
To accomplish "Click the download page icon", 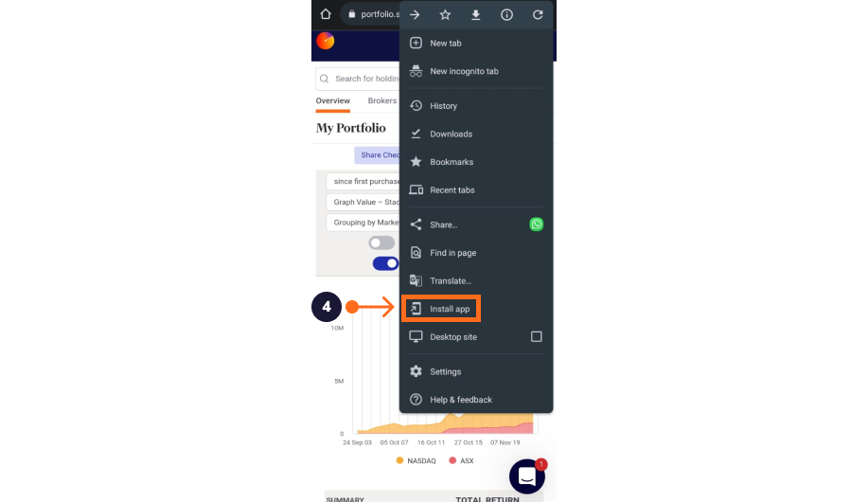I will tap(475, 15).
